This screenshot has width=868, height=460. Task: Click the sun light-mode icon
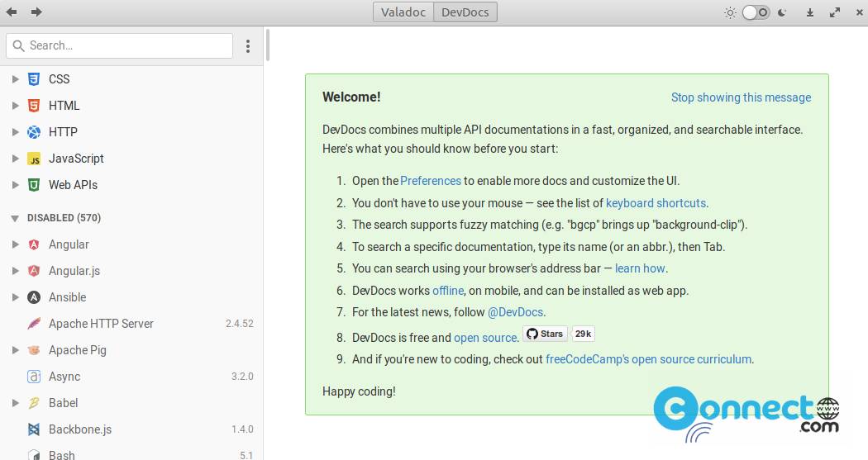click(730, 12)
